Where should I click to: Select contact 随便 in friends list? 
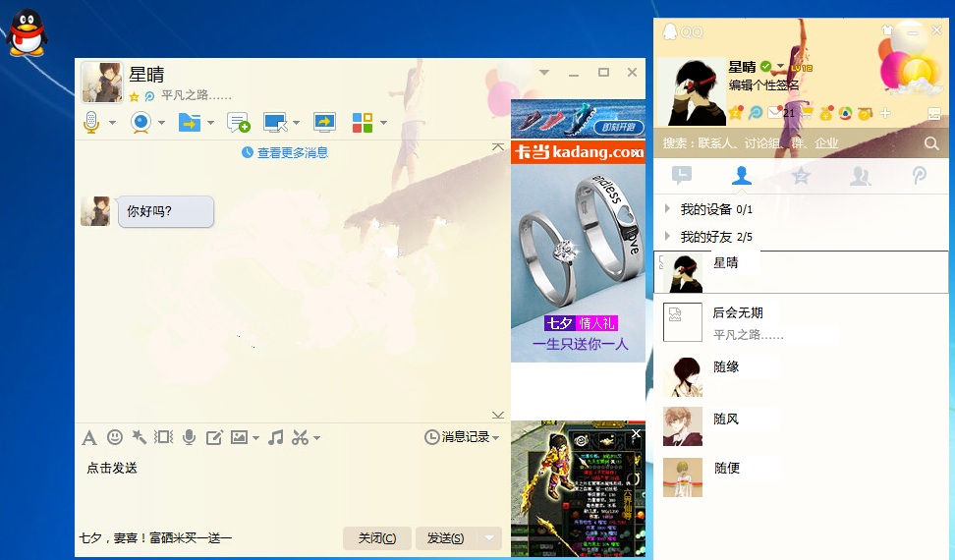pyautogui.click(x=801, y=476)
